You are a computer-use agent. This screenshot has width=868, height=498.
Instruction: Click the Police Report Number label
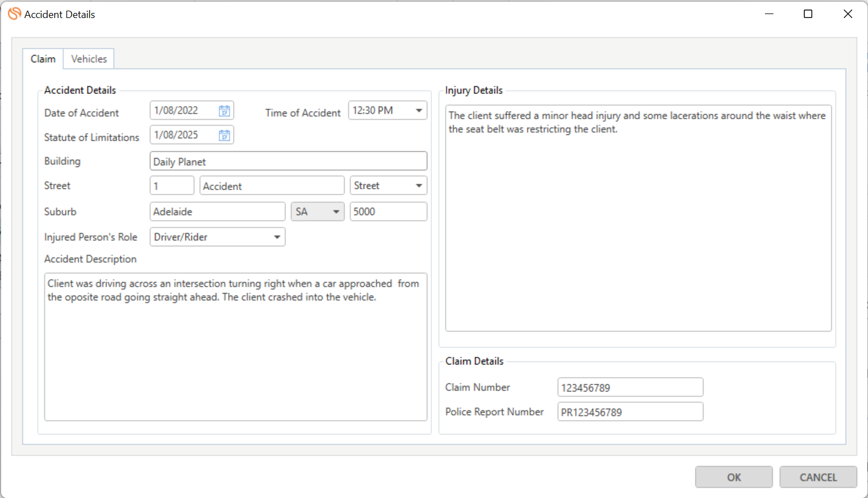point(494,412)
